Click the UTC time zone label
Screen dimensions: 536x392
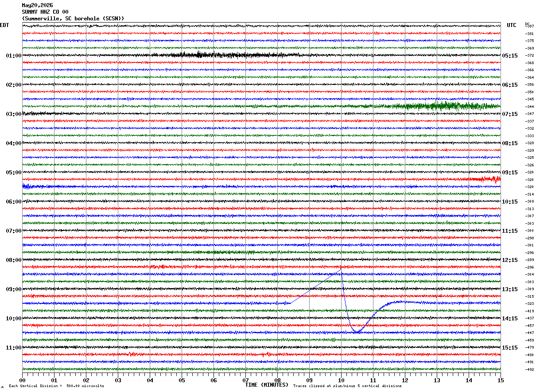point(512,25)
